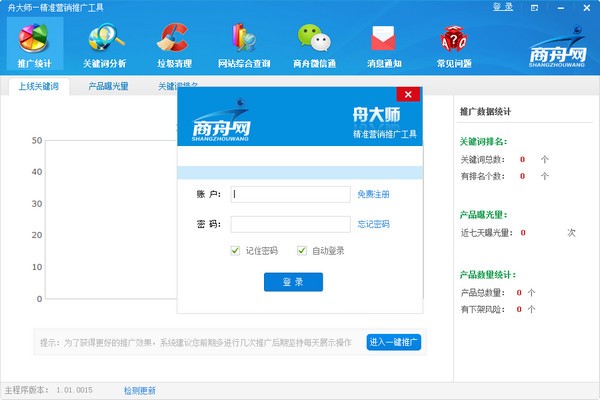This screenshot has height=400, width=600.
Task: Focus the 密码 password input field
Action: (x=290, y=224)
